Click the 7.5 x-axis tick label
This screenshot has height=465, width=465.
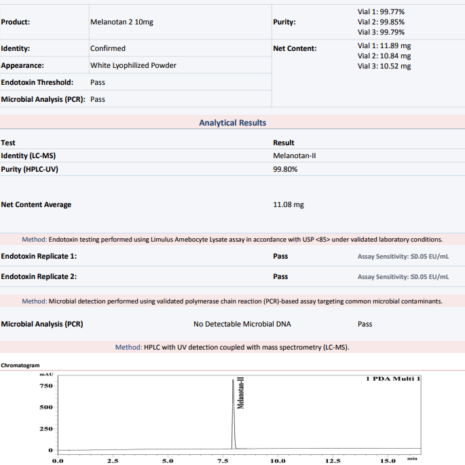223,461
